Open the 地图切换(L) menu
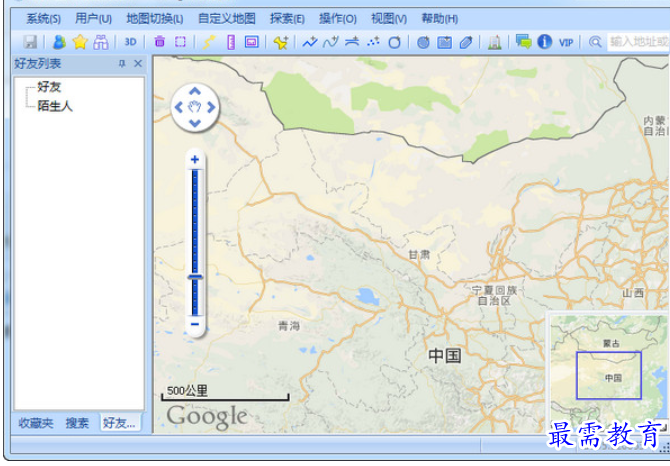Image resolution: width=670 pixels, height=466 pixels. tap(155, 19)
